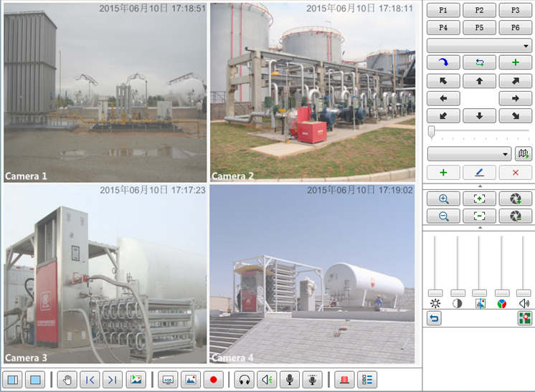535x392 pixels.
Task: Click the color saturation slider handle
Action: [x=502, y=293]
